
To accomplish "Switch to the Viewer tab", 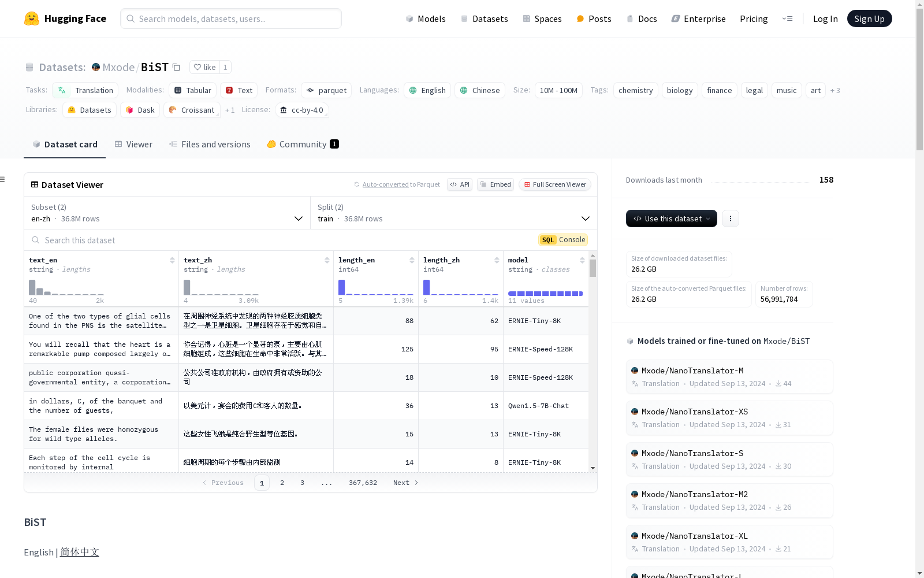I will [x=133, y=144].
